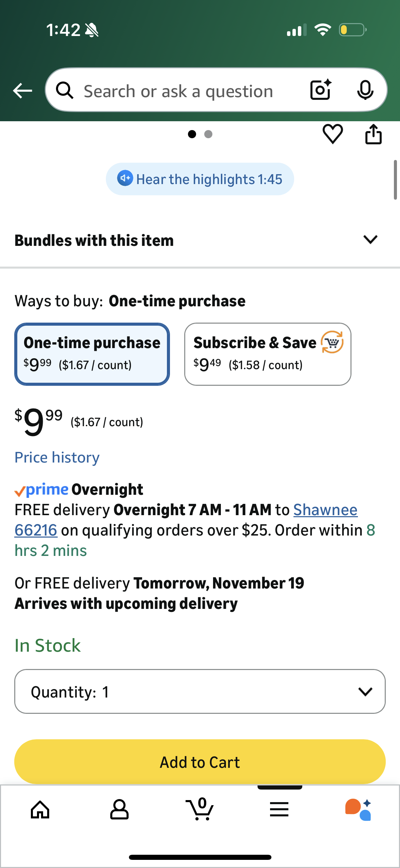Change delivery location Shawnee 66216
This screenshot has height=868, width=400.
point(325,510)
